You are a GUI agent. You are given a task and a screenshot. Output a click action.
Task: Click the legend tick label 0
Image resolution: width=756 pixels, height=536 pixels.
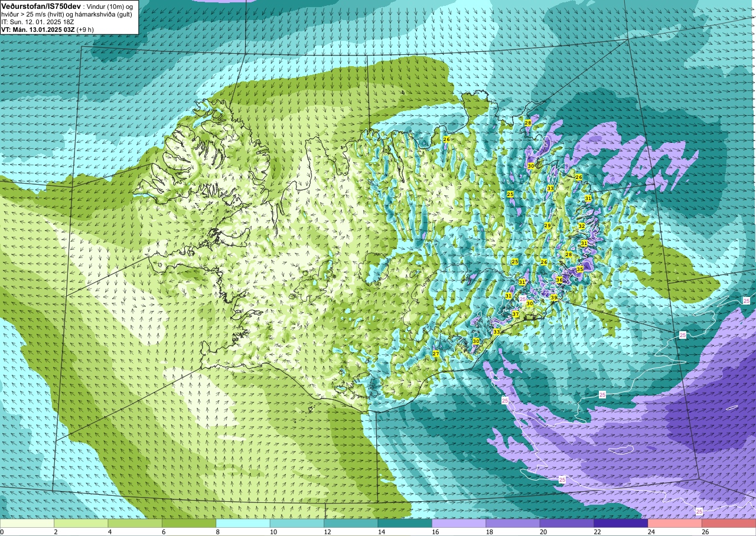(x=2, y=532)
